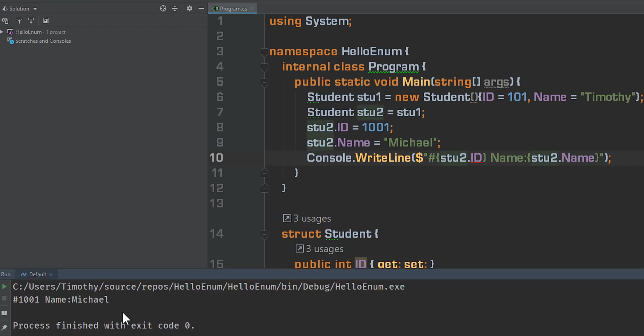Hide the Solution tool window
644x336 pixels.
(201, 8)
